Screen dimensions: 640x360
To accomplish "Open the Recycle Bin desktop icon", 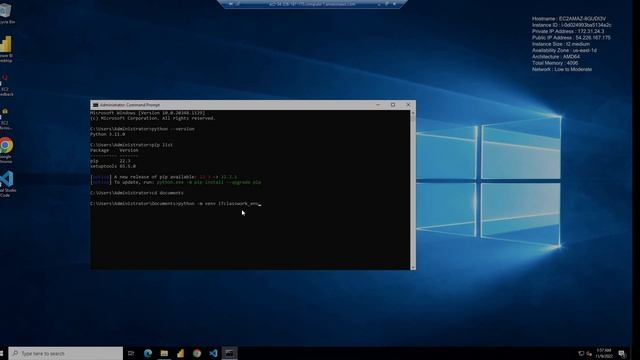I will (6, 13).
